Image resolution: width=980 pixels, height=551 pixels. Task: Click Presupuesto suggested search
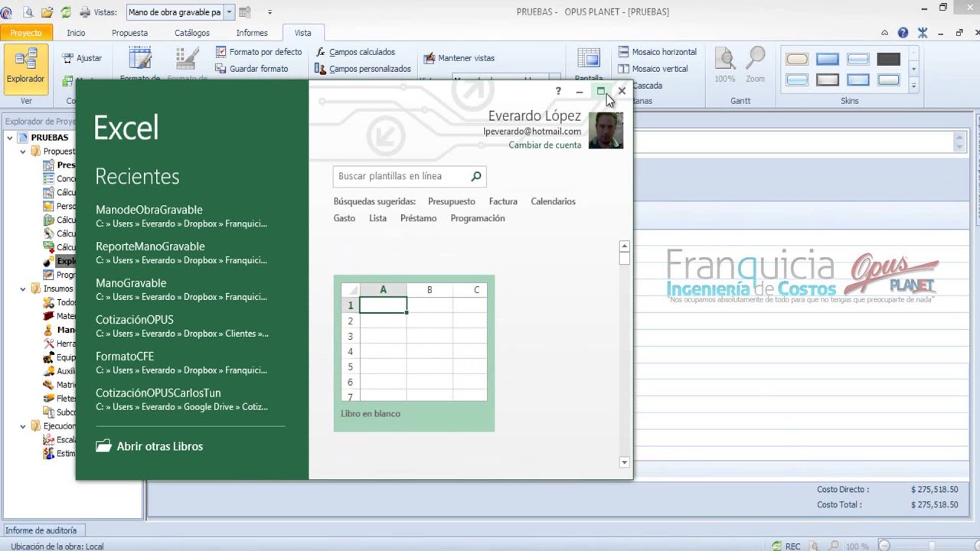pyautogui.click(x=451, y=201)
